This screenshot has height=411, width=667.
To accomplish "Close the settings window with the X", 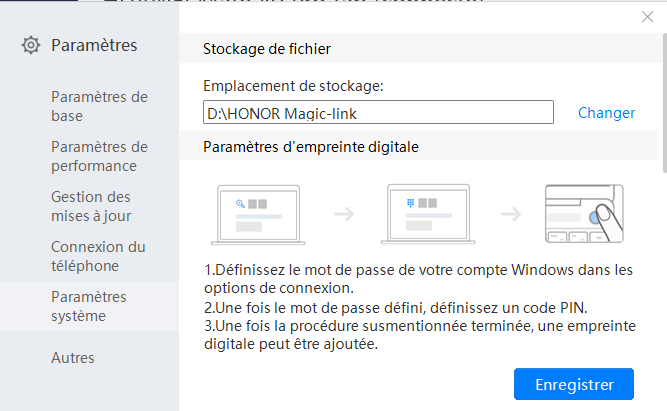I will coord(647,16).
